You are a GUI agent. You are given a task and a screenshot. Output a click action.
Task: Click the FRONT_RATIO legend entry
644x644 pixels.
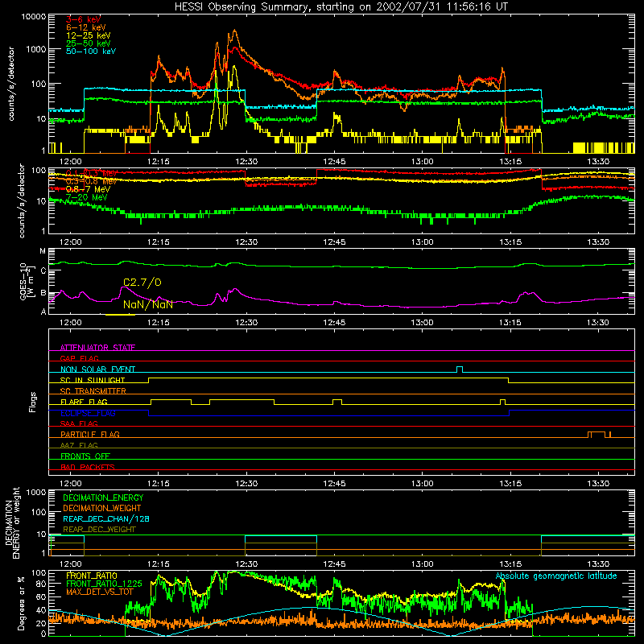pos(92,576)
